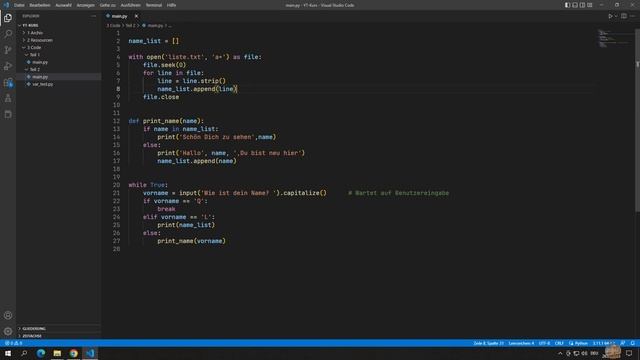The image size is (640, 360).
Task: Open the Windows Start menu
Action: coord(8,353)
